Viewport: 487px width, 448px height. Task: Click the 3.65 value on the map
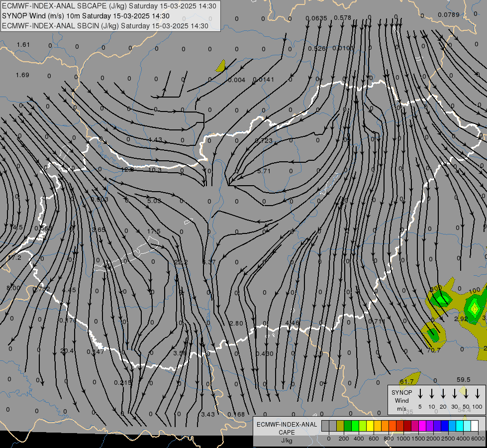tap(98, 230)
